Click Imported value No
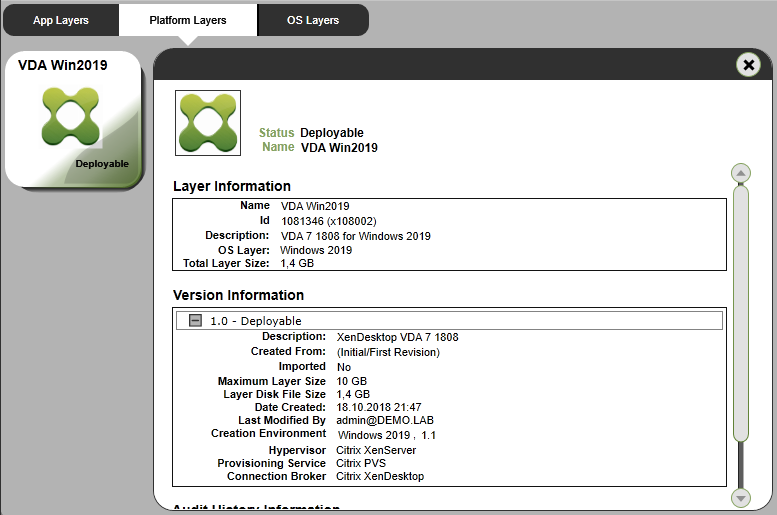This screenshot has width=777, height=515. [x=344, y=367]
